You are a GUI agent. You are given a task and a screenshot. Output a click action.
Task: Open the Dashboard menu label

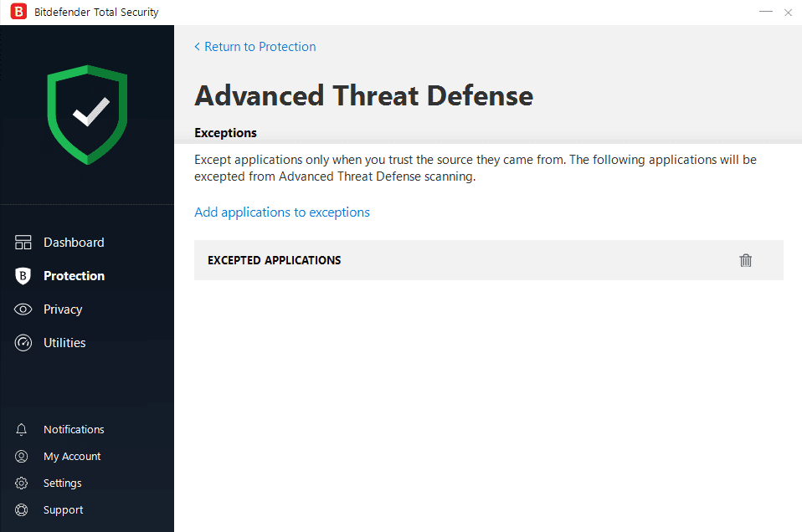pyautogui.click(x=74, y=243)
